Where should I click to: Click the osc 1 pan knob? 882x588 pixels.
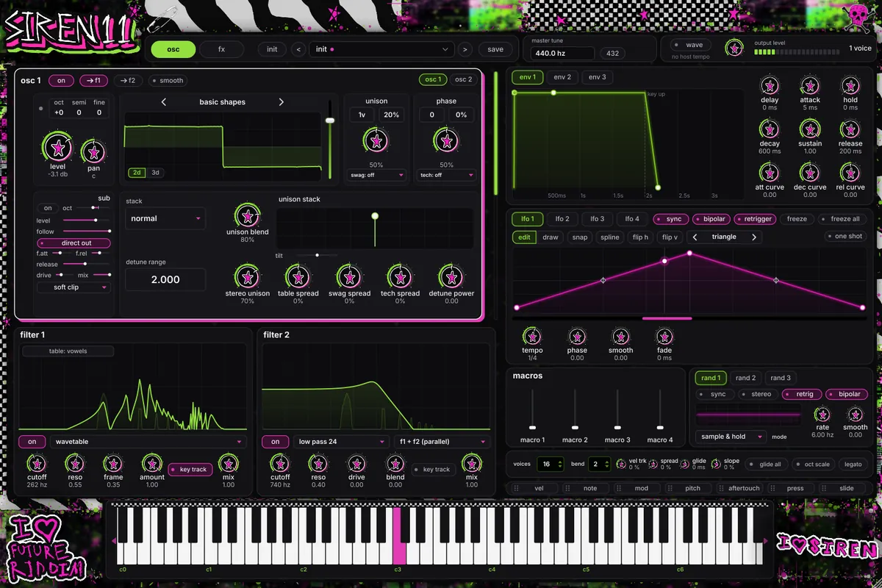(x=93, y=152)
